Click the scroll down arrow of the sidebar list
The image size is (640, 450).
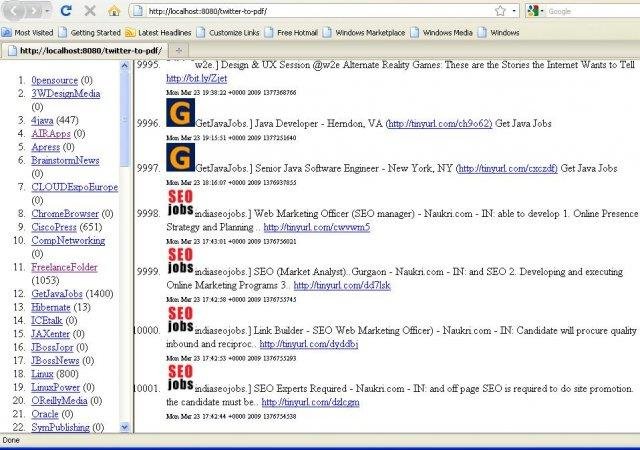[x=124, y=427]
